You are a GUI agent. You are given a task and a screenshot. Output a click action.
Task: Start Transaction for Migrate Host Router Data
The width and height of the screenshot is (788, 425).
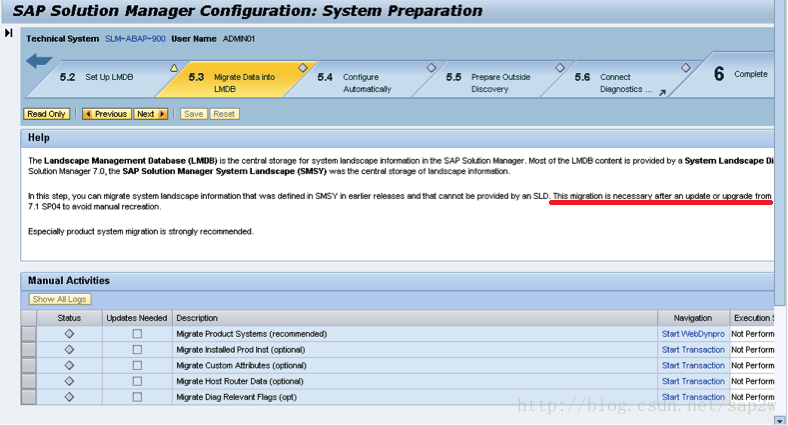[x=693, y=381]
